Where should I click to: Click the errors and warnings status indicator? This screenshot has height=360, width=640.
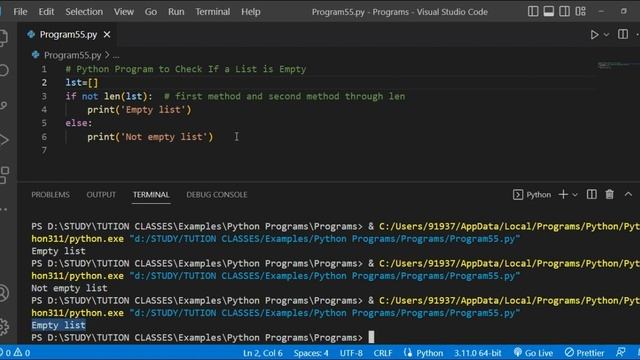[x=16, y=353]
